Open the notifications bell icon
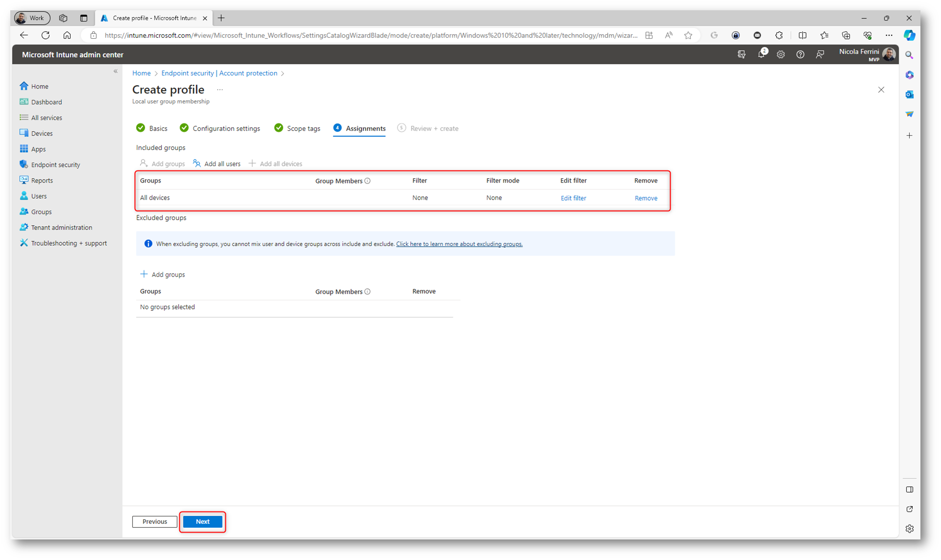941x560 pixels. 761,55
